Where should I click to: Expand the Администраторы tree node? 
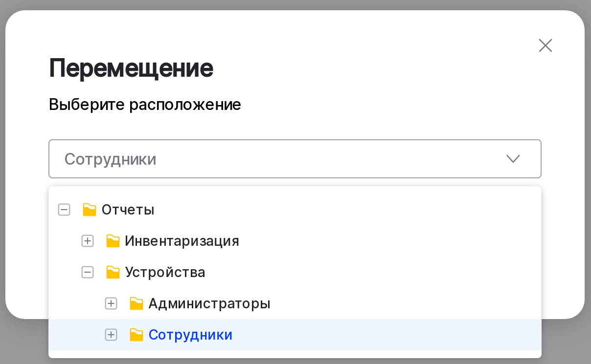point(111,303)
